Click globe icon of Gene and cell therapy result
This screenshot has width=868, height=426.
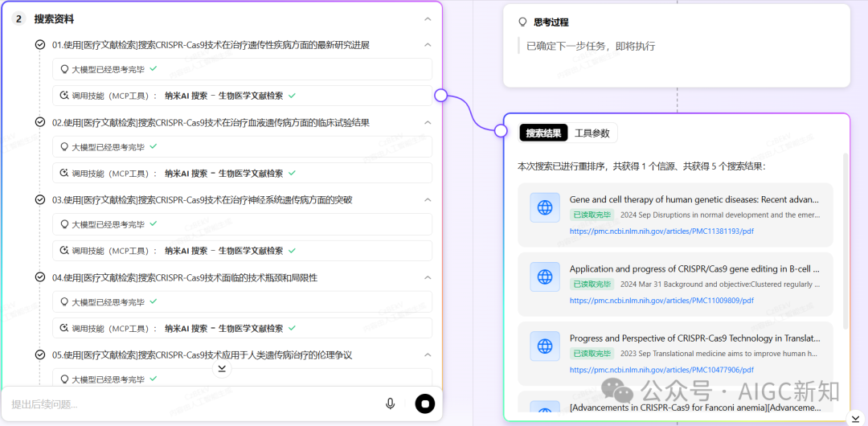pyautogui.click(x=545, y=207)
